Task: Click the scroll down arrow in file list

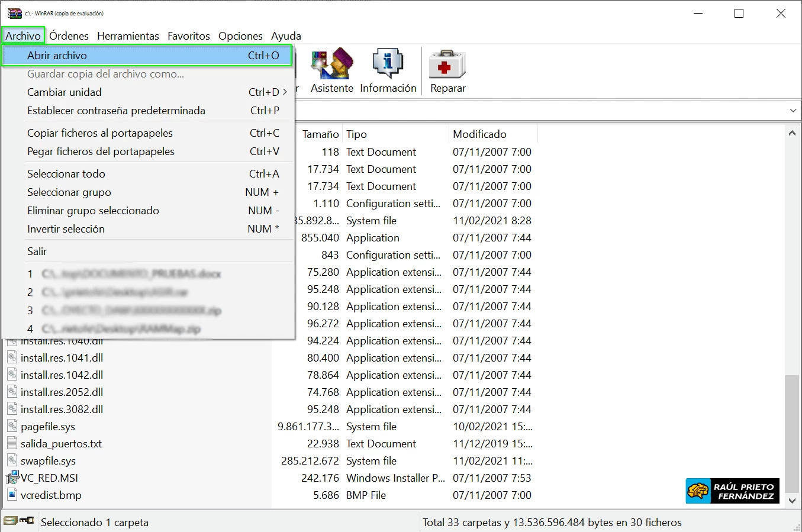Action: 793,501
